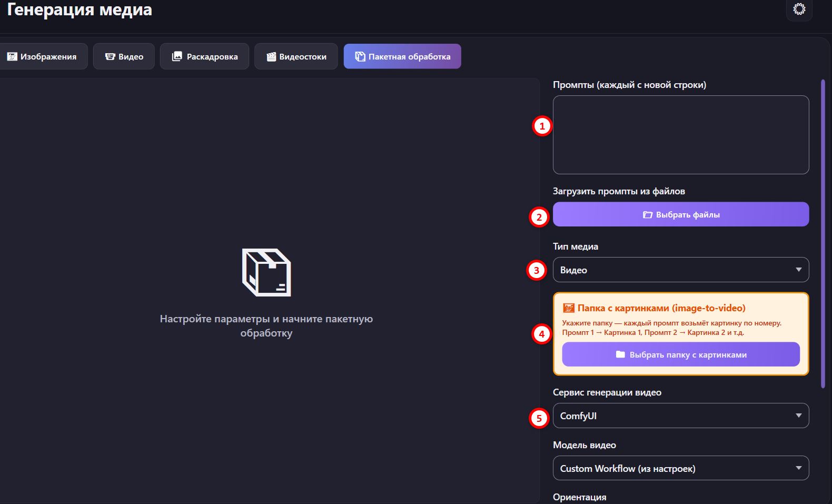The width and height of the screenshot is (832, 504).
Task: Click 'Настройте параметры и начните пакетную обработку' text
Action: (266, 326)
